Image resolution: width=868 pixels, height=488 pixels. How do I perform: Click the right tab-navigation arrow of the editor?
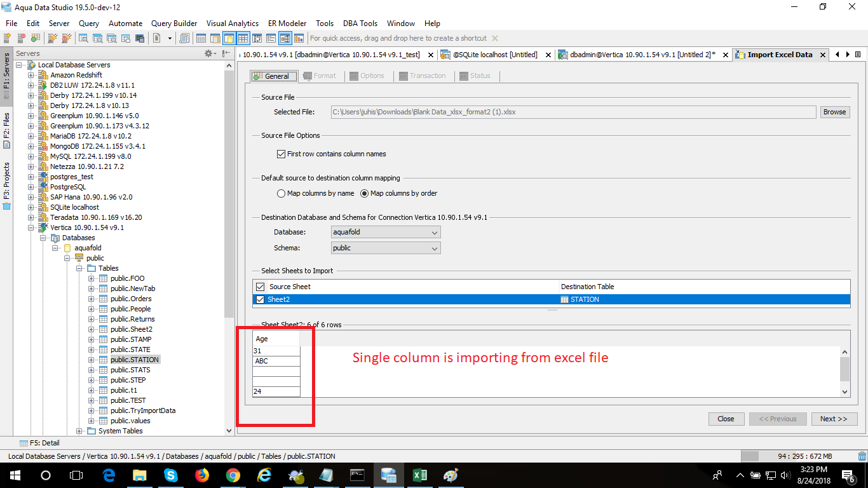(848, 55)
